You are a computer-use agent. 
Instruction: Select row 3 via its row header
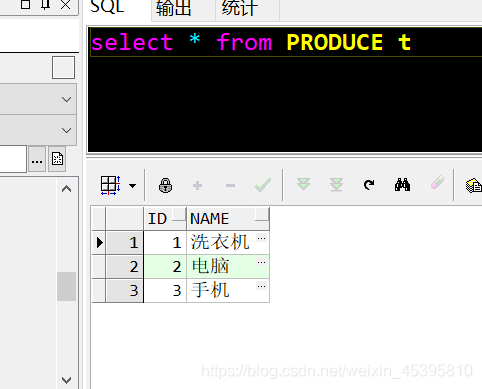pos(124,290)
